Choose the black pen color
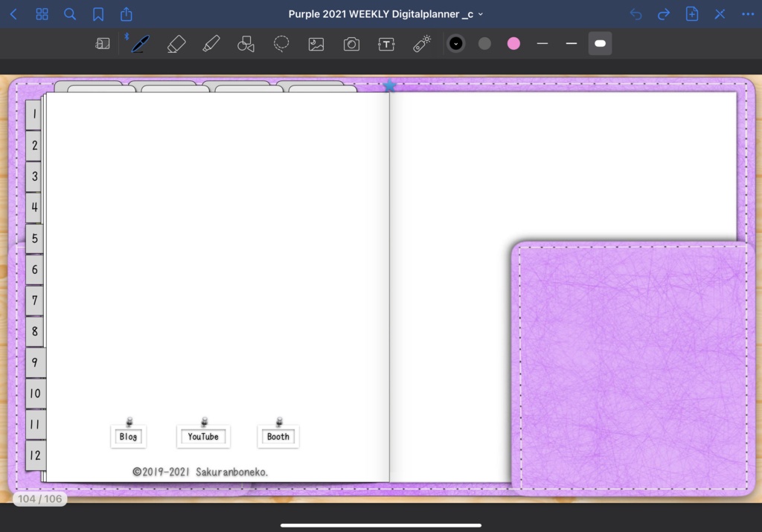Viewport: 762px width, 532px height. click(456, 44)
